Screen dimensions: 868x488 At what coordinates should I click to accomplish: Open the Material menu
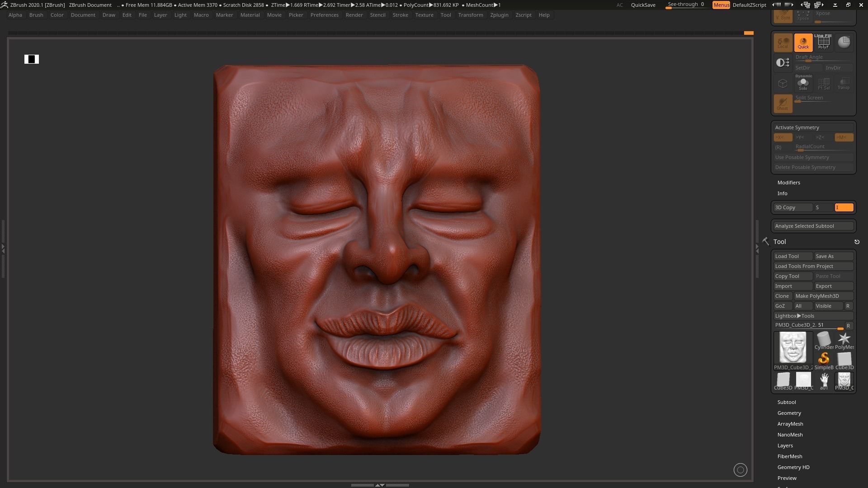250,15
